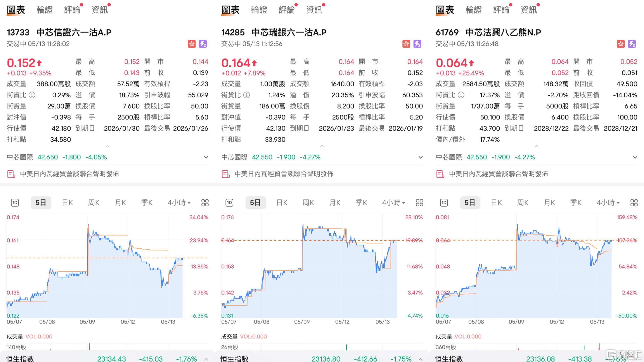This screenshot has height=362, width=644.
Task: Tap the 14285 five-day price chart
Action: click(x=322, y=266)
